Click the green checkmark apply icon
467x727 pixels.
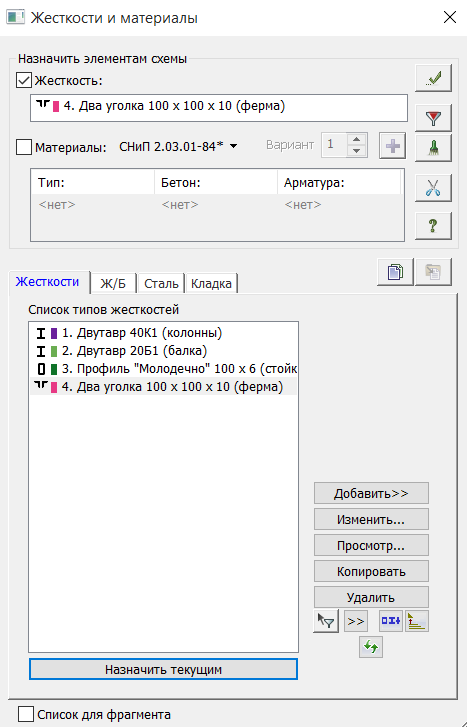[433, 78]
